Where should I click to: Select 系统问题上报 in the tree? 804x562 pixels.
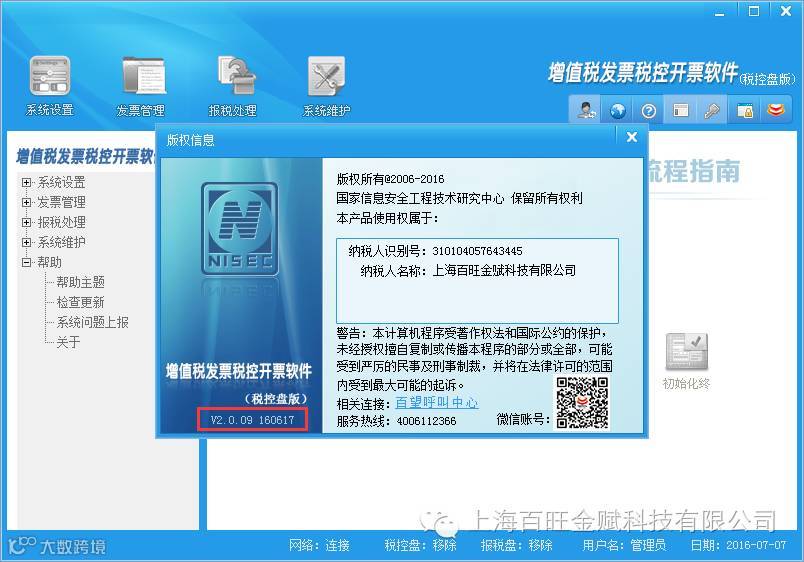(x=92, y=322)
